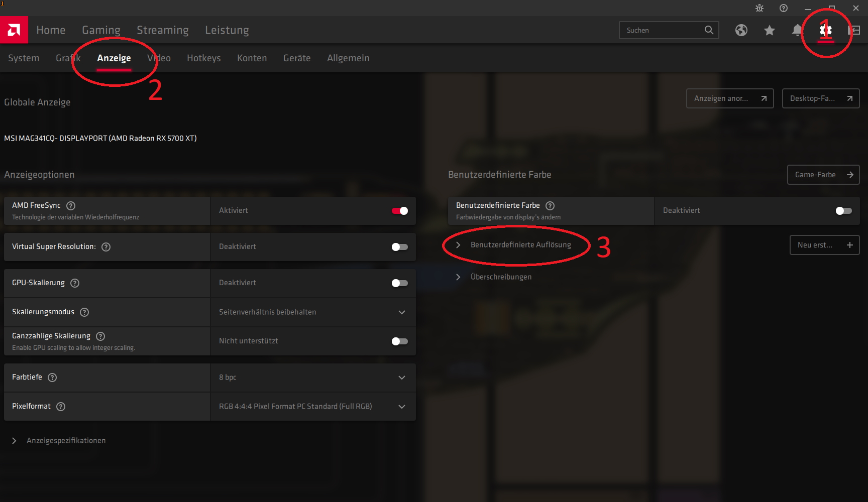Open the Streaming tab
868x502 pixels.
pos(163,30)
